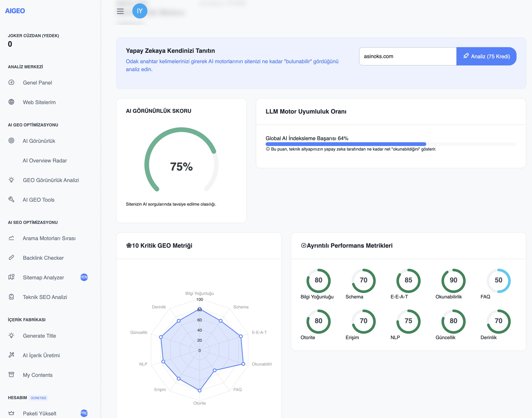Open AI GEO Tools link

(39, 200)
